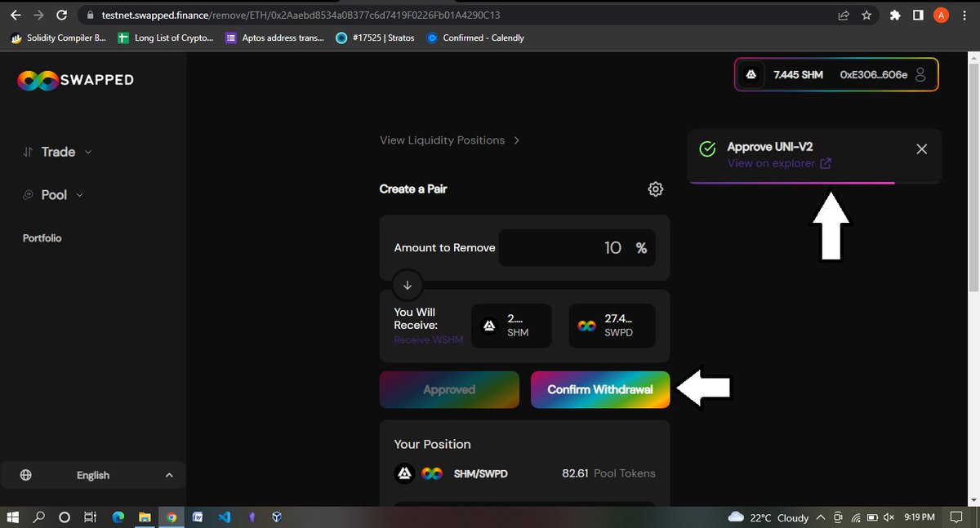
Task: Click the Confirm Withdrawal button
Action: (x=600, y=390)
